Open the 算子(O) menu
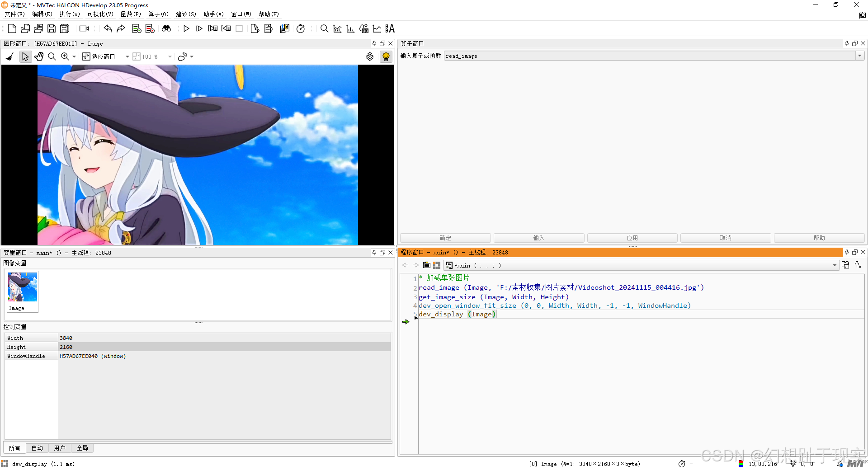This screenshot has height=470, width=868. coord(158,14)
